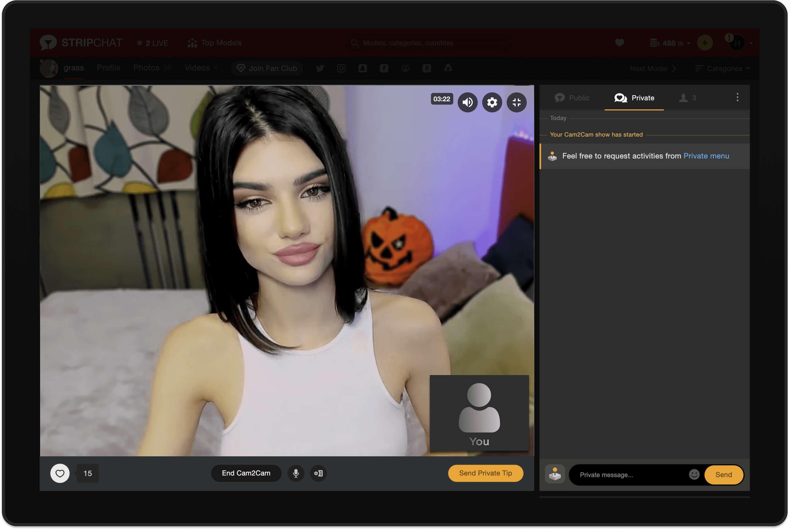Add tokens with the plus icon

pos(705,43)
